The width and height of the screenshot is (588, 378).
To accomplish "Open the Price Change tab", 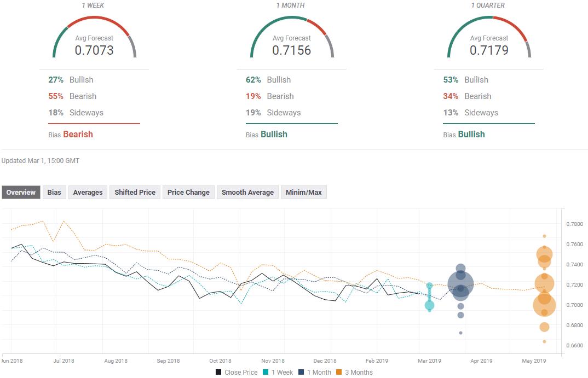I will pos(188,192).
